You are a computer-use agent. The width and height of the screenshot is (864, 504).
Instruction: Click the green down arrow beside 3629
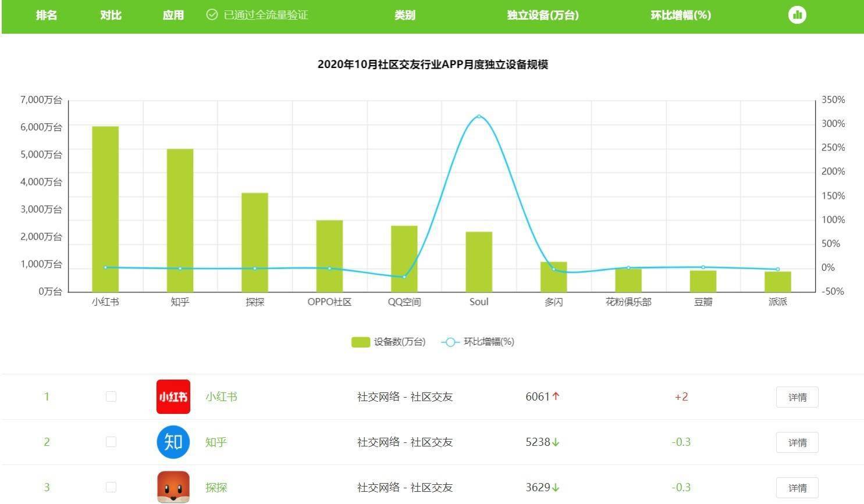tap(556, 488)
